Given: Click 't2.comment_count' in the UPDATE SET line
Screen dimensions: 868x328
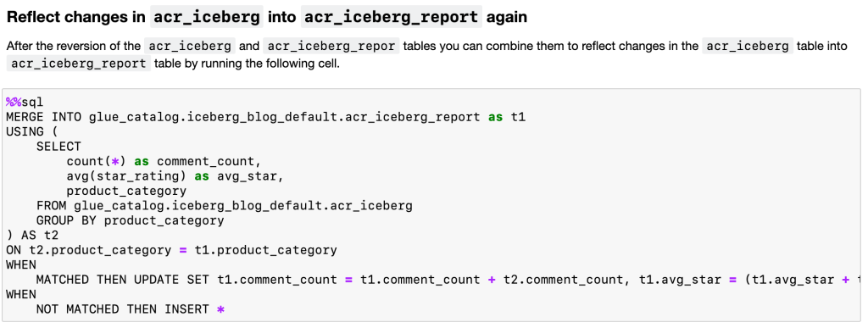Looking at the screenshot, I should pyautogui.click(x=564, y=280).
